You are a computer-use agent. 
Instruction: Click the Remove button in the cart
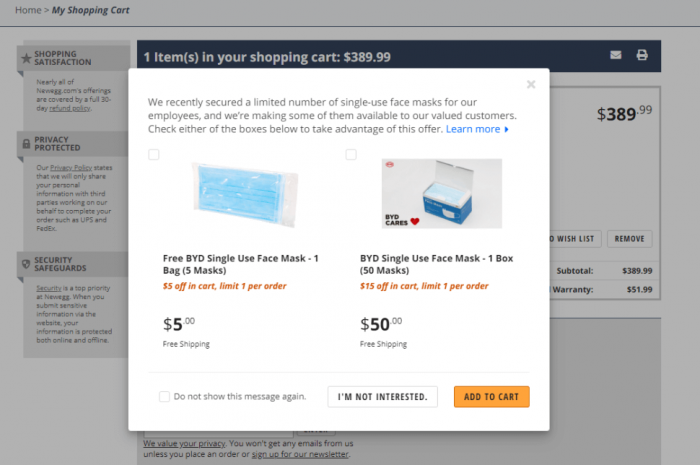point(629,239)
